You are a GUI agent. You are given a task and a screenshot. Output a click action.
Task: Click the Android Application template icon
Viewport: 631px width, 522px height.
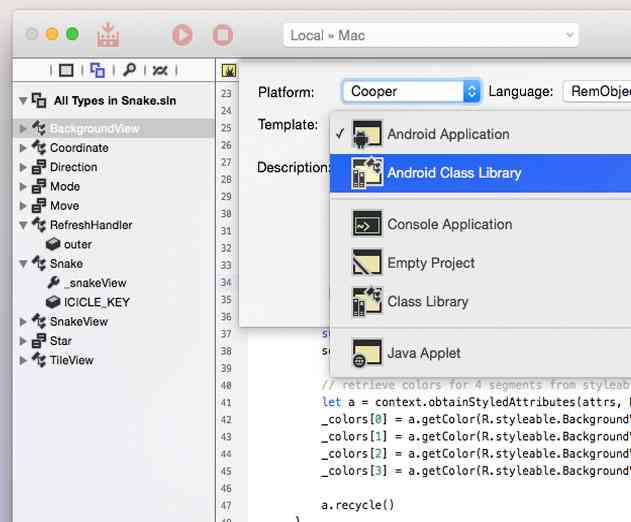tap(367, 134)
